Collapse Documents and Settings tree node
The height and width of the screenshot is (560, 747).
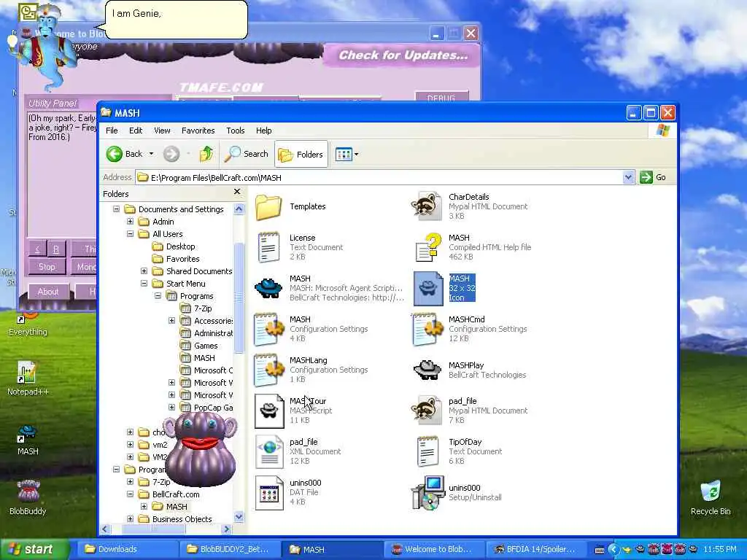[116, 209]
